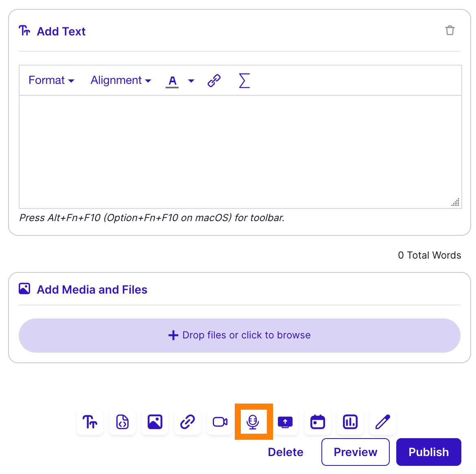Screen dimensions: 476x474
Task: Click the embed code file icon
Action: [122, 422]
